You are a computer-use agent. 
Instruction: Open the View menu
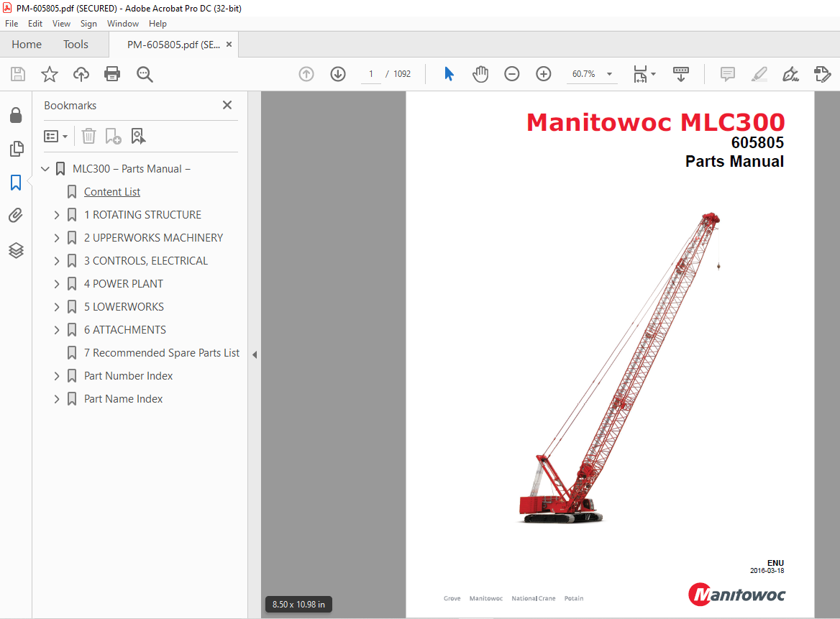tap(61, 24)
